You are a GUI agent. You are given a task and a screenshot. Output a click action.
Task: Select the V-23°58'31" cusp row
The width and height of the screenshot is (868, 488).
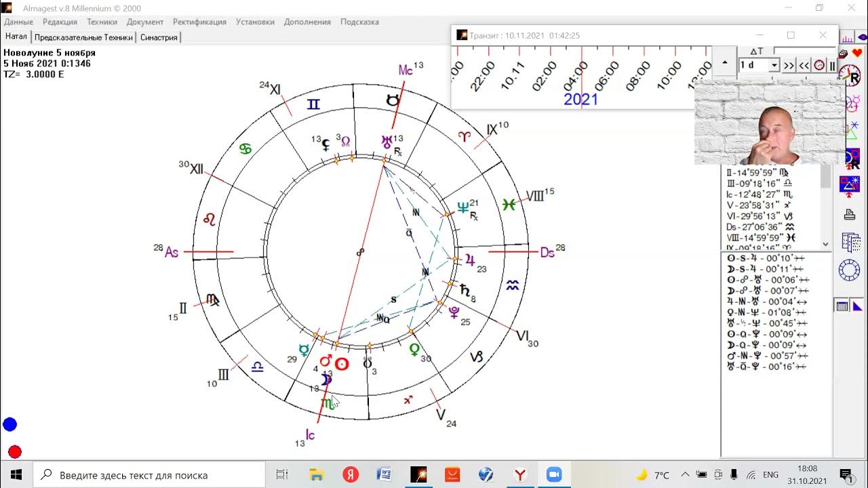(758, 205)
